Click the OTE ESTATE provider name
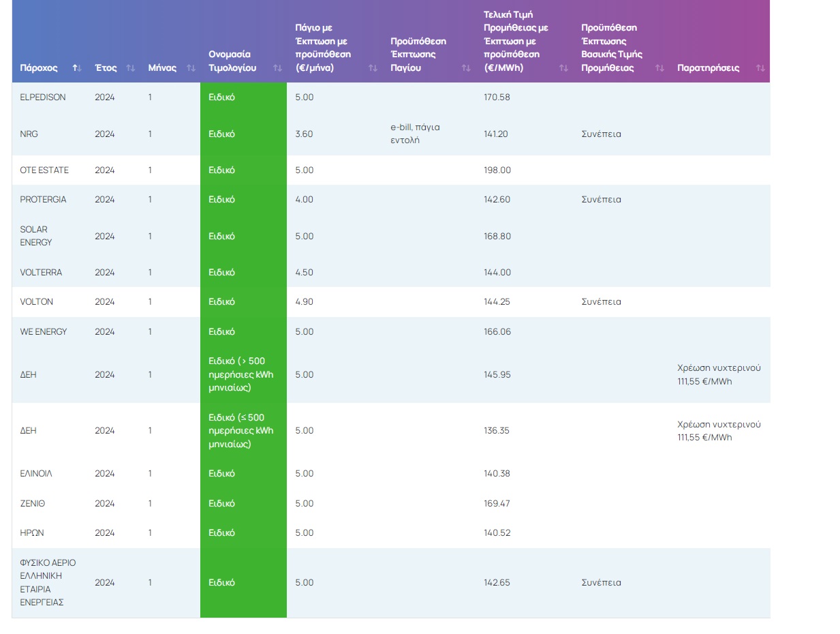Image resolution: width=840 pixels, height=634 pixels. pyautogui.click(x=44, y=170)
